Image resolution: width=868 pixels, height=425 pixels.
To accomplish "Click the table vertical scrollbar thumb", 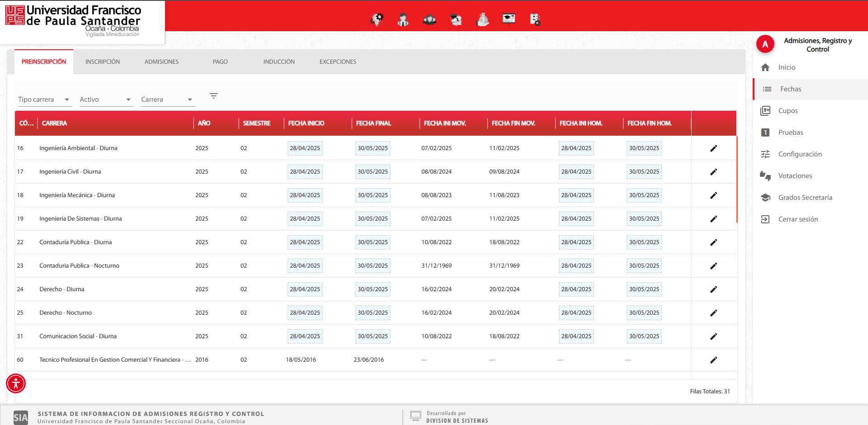I will pos(737,179).
